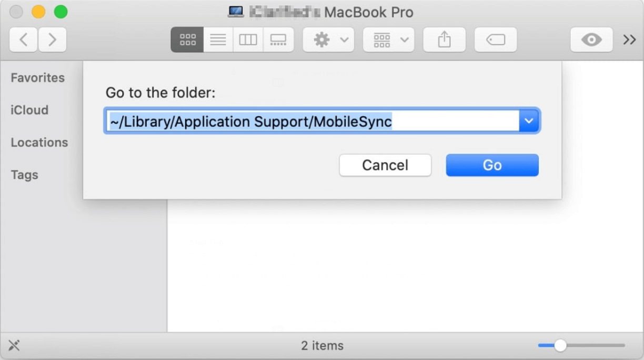Switch to column view

point(248,40)
